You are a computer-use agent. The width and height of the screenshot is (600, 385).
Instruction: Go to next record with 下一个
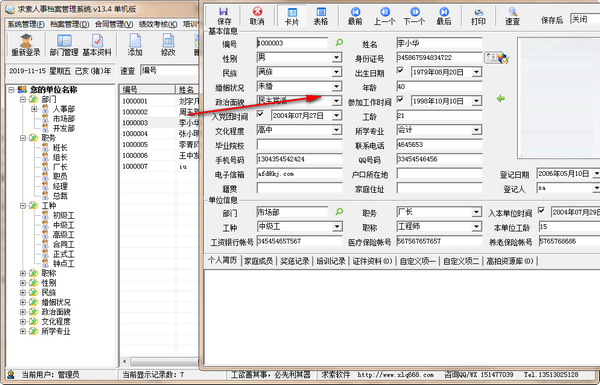point(414,16)
